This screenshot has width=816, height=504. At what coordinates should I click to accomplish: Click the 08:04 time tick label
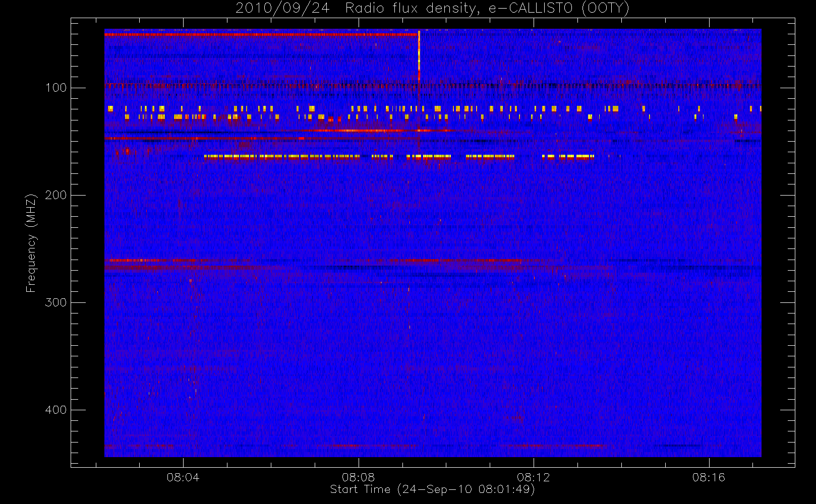point(183,477)
